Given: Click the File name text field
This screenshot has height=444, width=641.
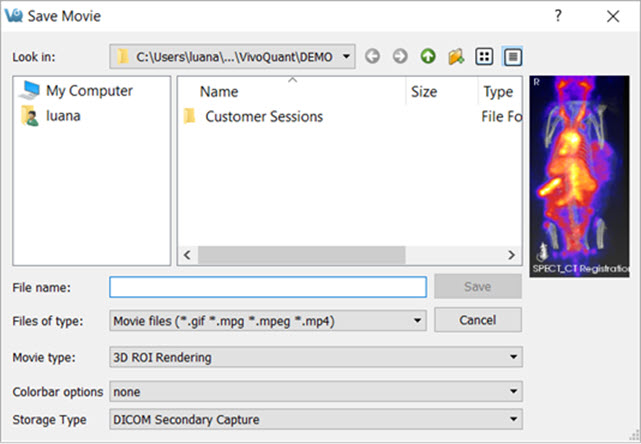Looking at the screenshot, I should (268, 287).
